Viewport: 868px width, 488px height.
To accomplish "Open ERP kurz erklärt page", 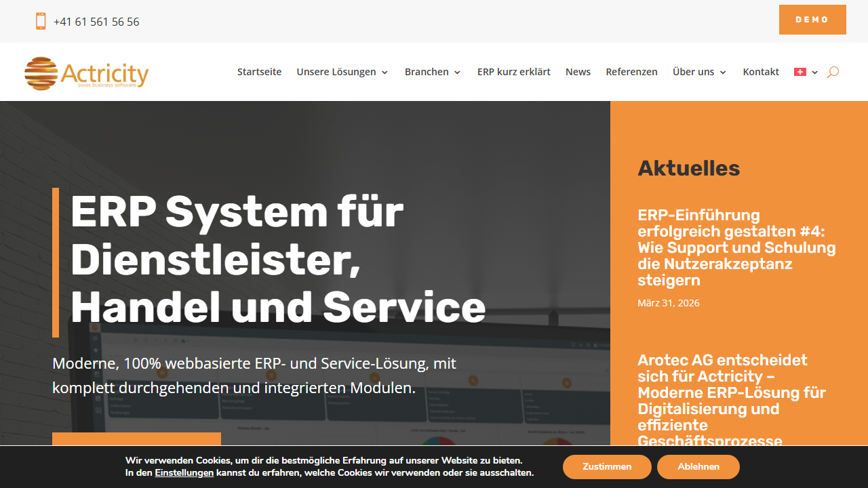I will pyautogui.click(x=514, y=72).
